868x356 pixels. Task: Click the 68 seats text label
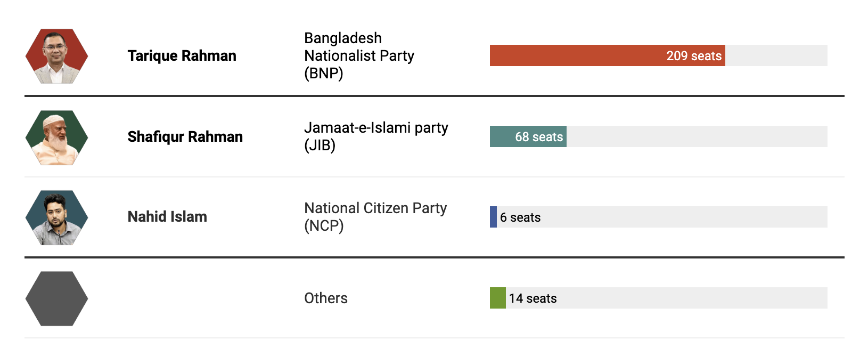coord(539,137)
